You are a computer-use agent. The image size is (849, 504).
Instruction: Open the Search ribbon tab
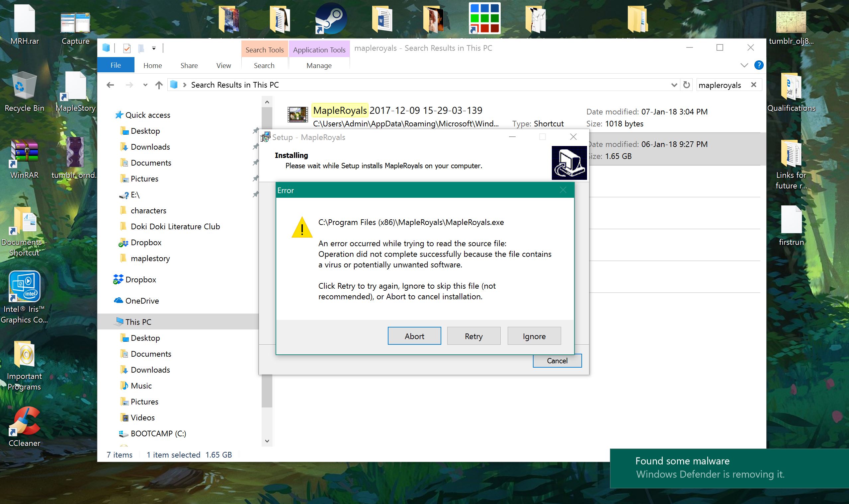tap(264, 65)
